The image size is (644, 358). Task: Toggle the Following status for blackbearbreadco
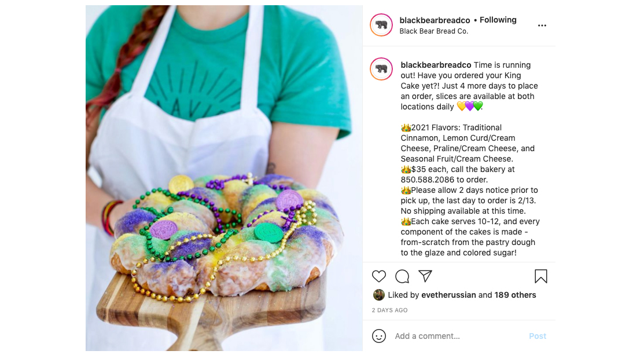pos(498,20)
